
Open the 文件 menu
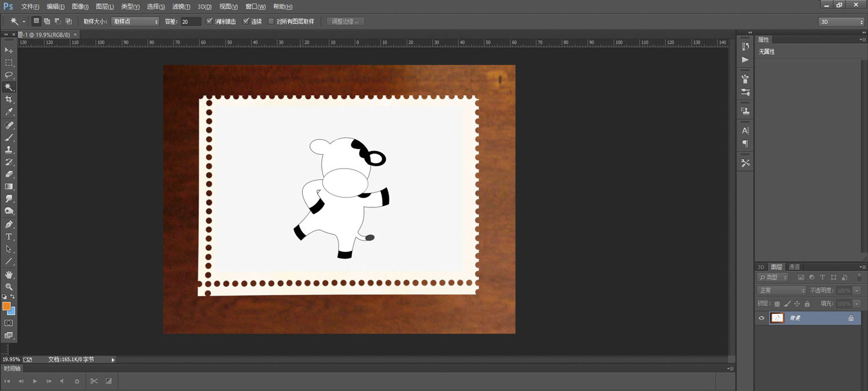coord(30,6)
